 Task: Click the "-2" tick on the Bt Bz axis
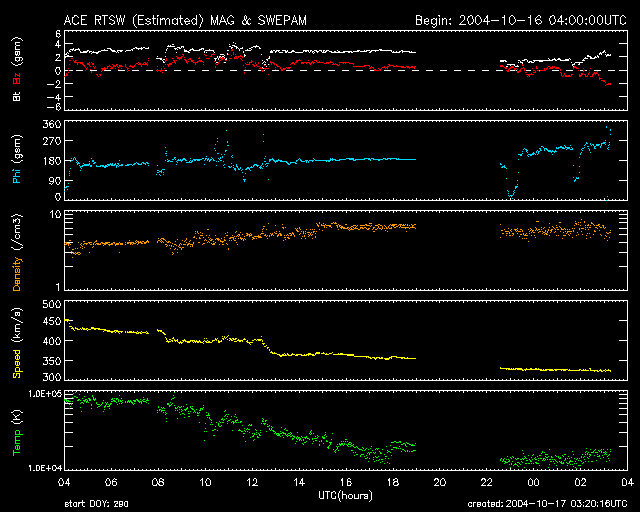pyautogui.click(x=53, y=84)
